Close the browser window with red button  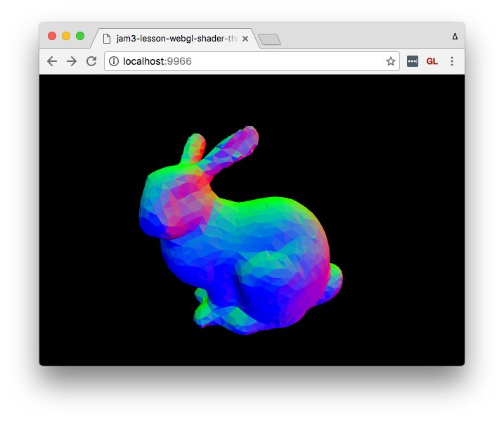(52, 36)
